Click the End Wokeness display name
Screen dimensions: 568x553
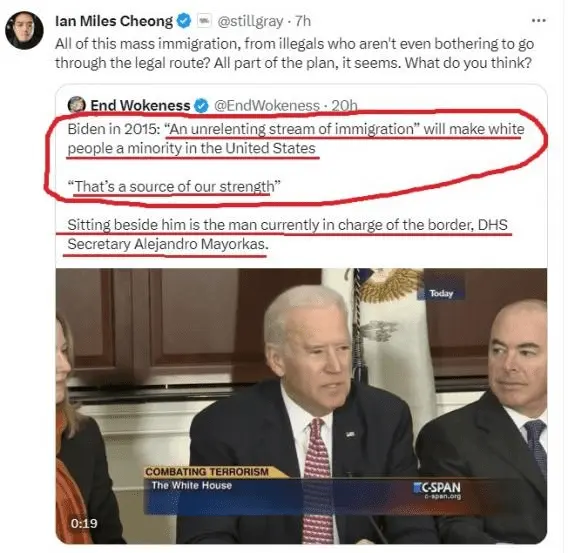click(140, 105)
